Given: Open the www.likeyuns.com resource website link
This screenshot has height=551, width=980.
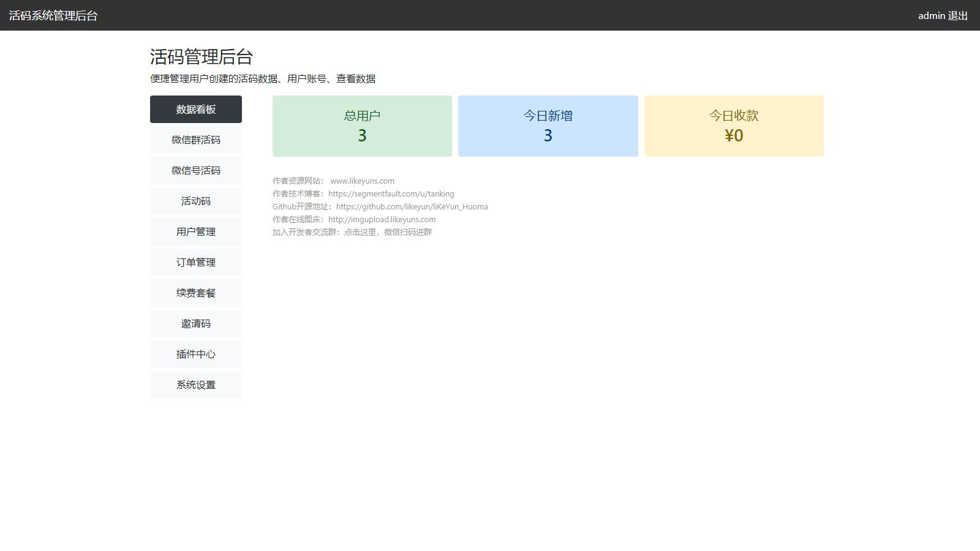Looking at the screenshot, I should 362,181.
